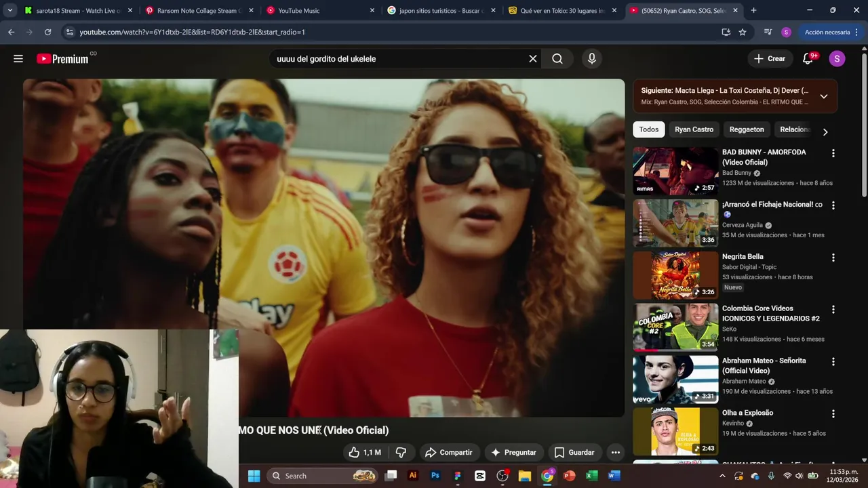Screen dimensions: 868x488
Task: Open Chrome tab search dropdown
Action: 9,10
